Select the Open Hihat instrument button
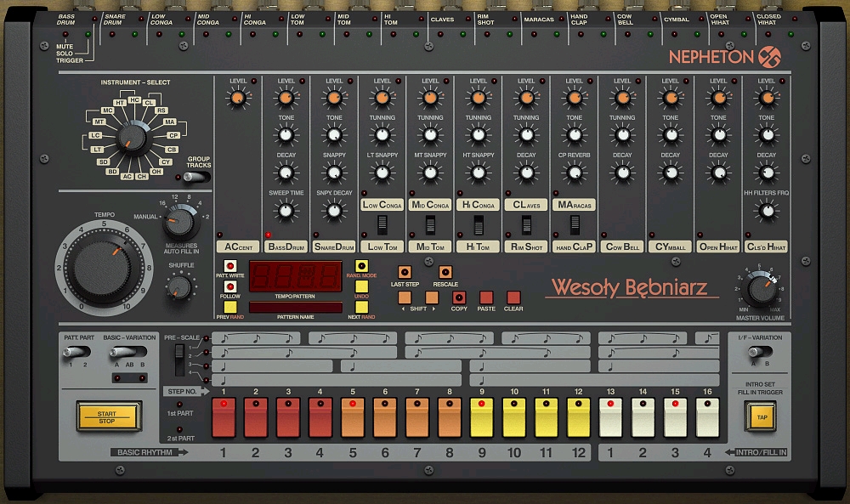Screen dimensions: 850x504 718,246
